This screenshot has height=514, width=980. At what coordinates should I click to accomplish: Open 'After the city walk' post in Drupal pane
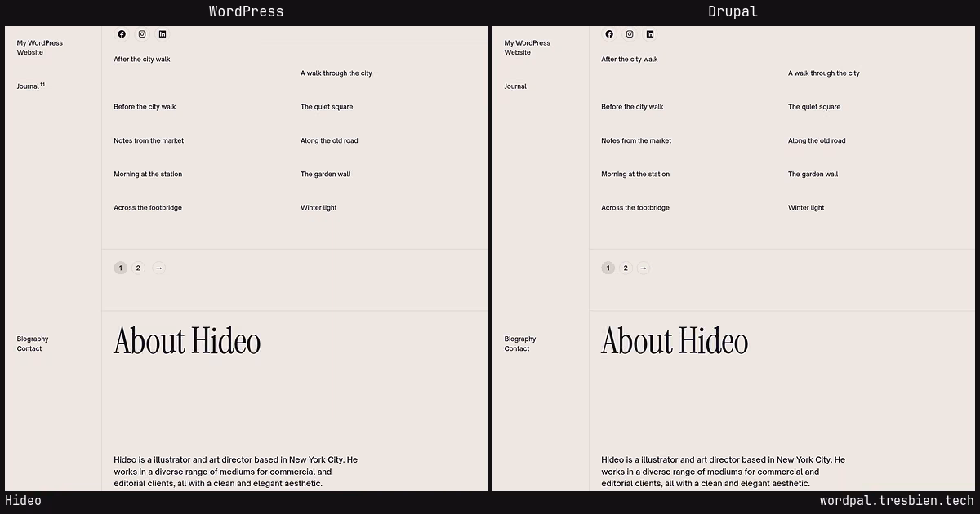(x=630, y=59)
